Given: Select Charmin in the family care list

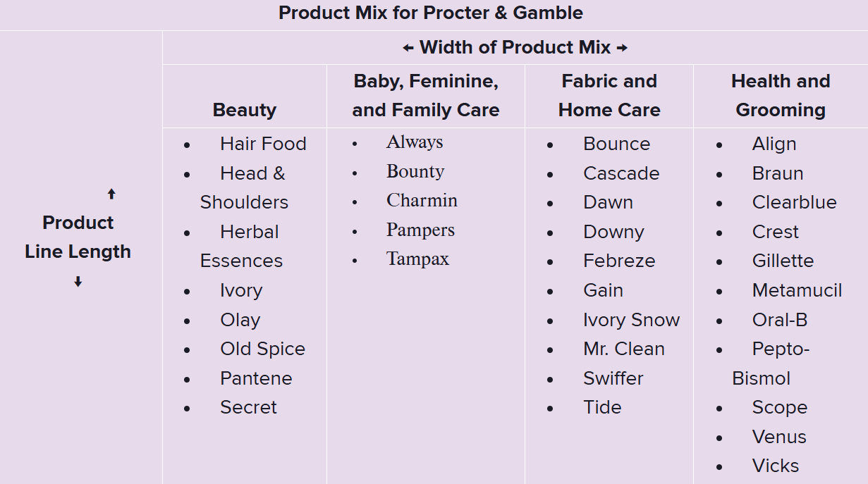Looking at the screenshot, I should pyautogui.click(x=422, y=200).
